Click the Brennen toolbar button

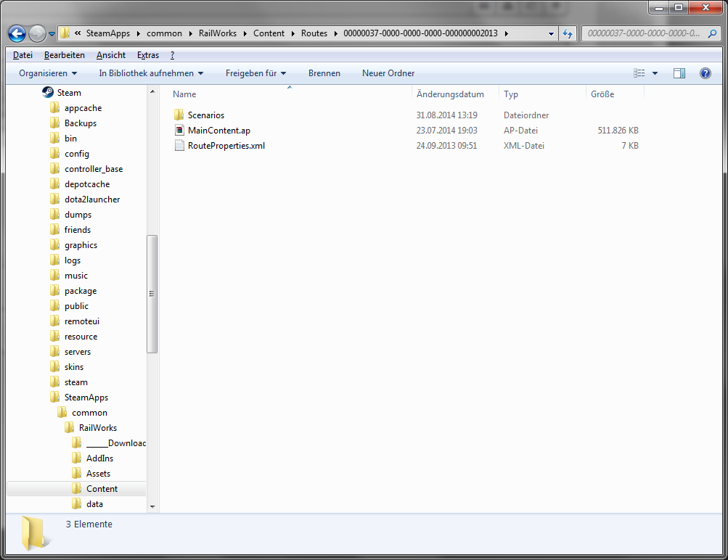(x=324, y=73)
